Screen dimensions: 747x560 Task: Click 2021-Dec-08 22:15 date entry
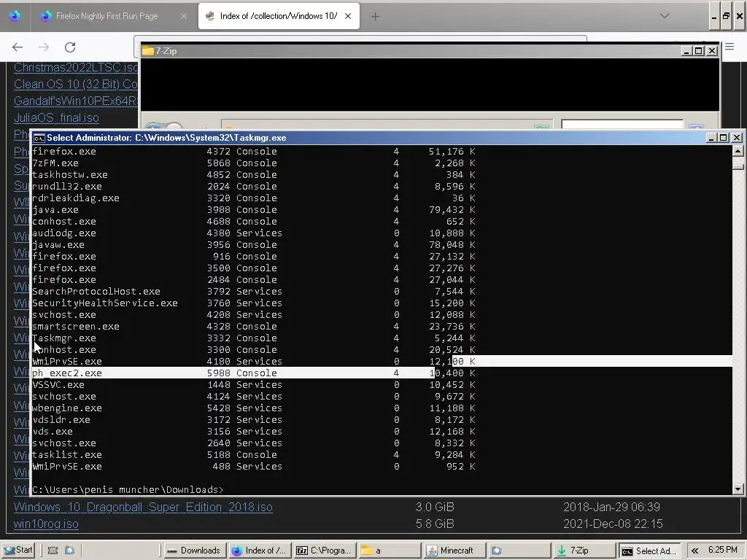point(613,524)
